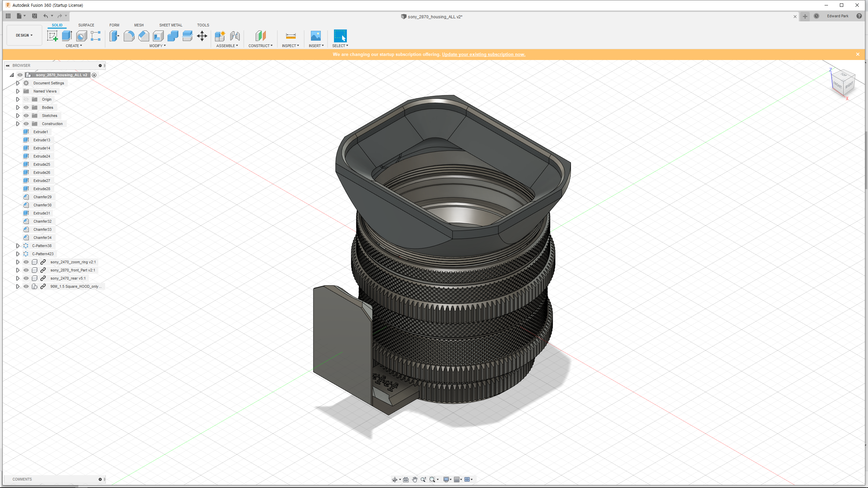Click the Insert image icon
This screenshot has width=868, height=488.
(x=315, y=36)
